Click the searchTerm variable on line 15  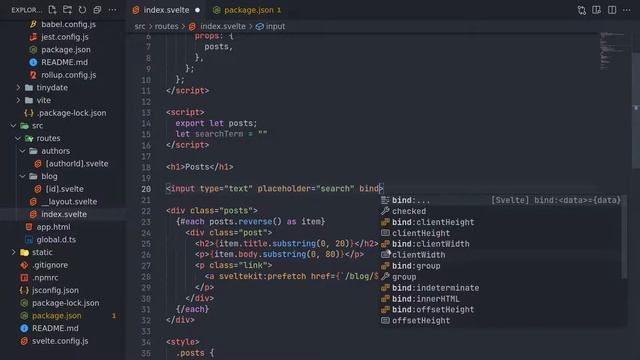click(x=219, y=134)
